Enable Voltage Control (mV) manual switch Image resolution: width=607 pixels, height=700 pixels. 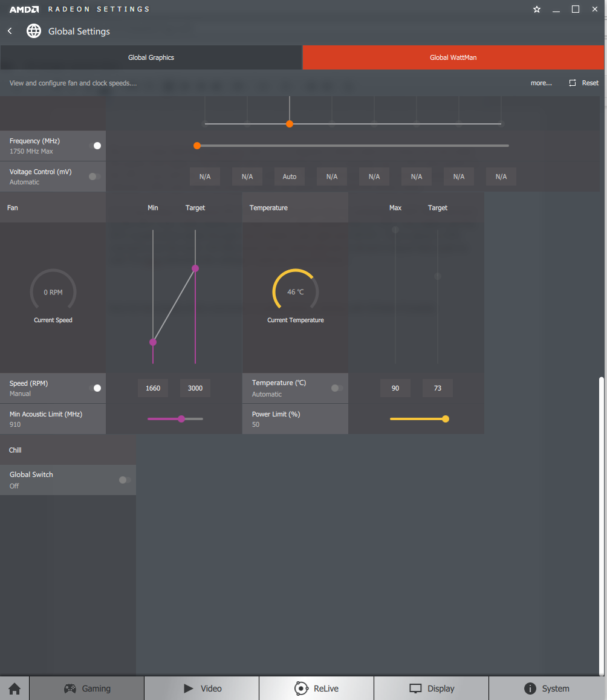[95, 177]
